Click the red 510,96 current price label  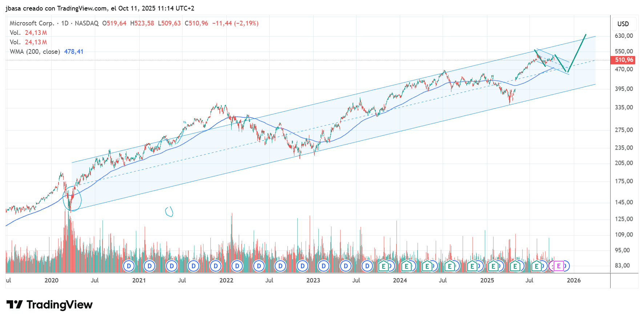coord(624,60)
